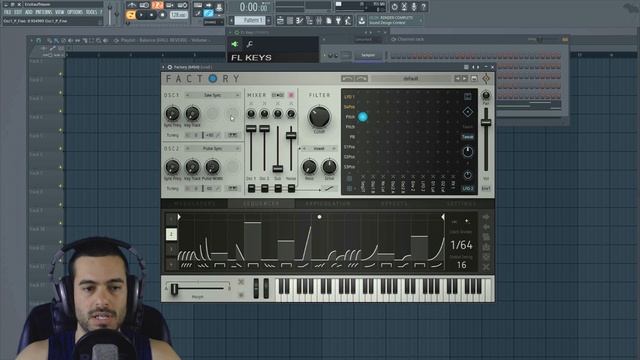Click previous arrow beside OSC1 Saw Sync
This screenshot has width=640, height=360.
coord(187,95)
